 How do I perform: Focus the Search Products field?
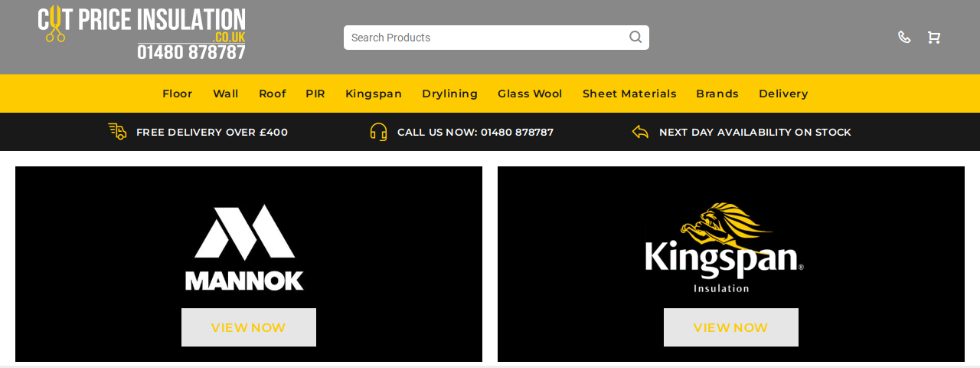click(496, 38)
